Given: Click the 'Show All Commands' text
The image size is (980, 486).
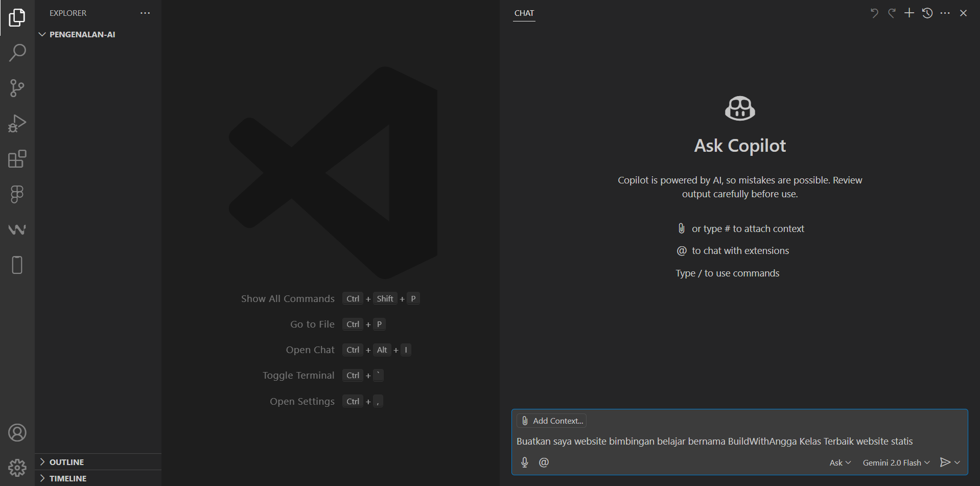Looking at the screenshot, I should [288, 299].
